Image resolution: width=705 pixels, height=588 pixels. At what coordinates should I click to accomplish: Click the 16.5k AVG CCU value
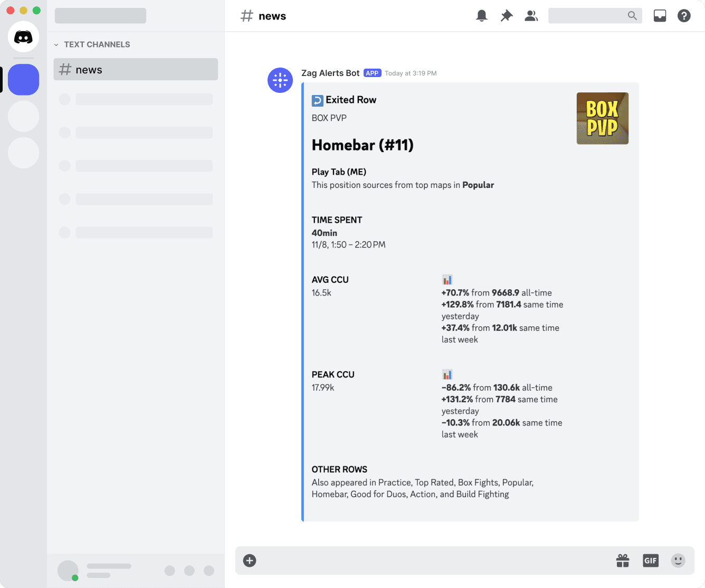[x=321, y=292]
